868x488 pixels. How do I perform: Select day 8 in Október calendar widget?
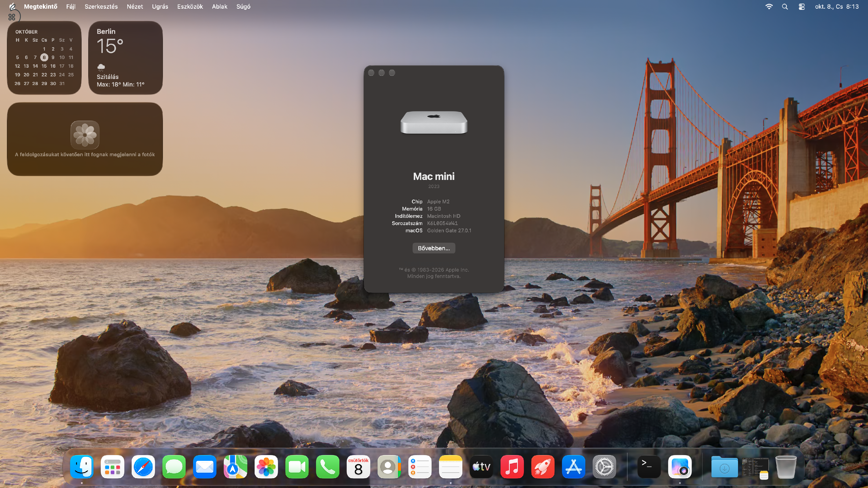[44, 57]
